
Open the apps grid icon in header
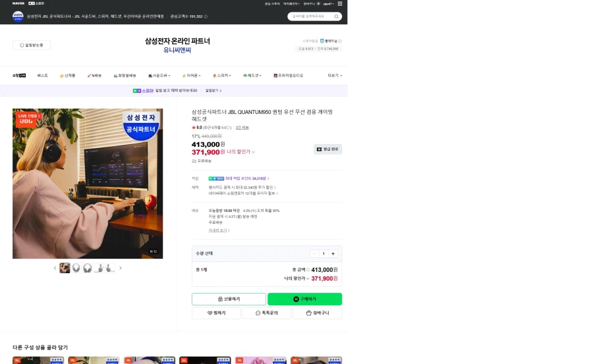[x=340, y=3]
